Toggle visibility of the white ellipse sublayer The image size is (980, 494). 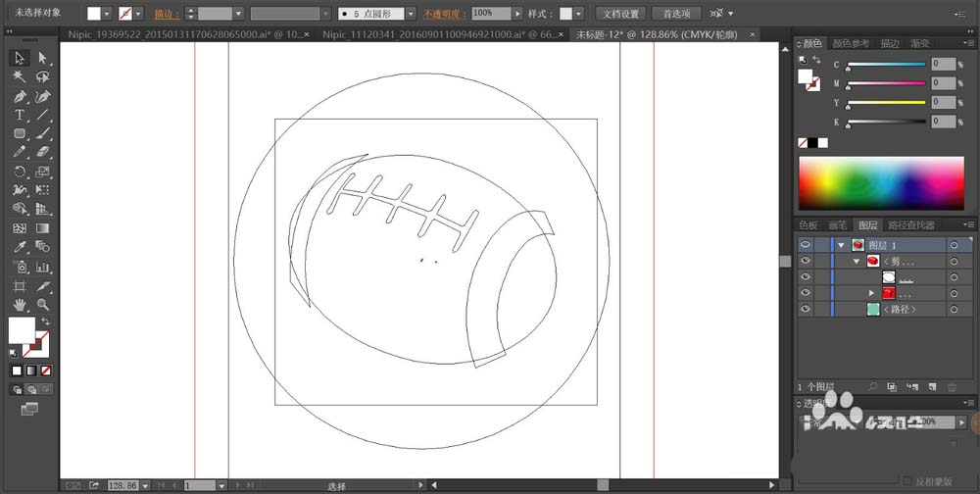805,277
